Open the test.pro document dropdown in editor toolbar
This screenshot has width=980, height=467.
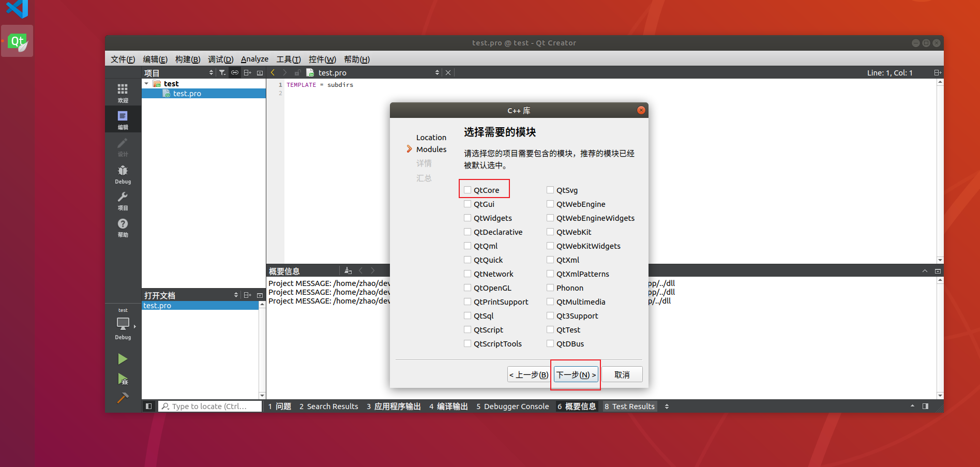point(437,73)
